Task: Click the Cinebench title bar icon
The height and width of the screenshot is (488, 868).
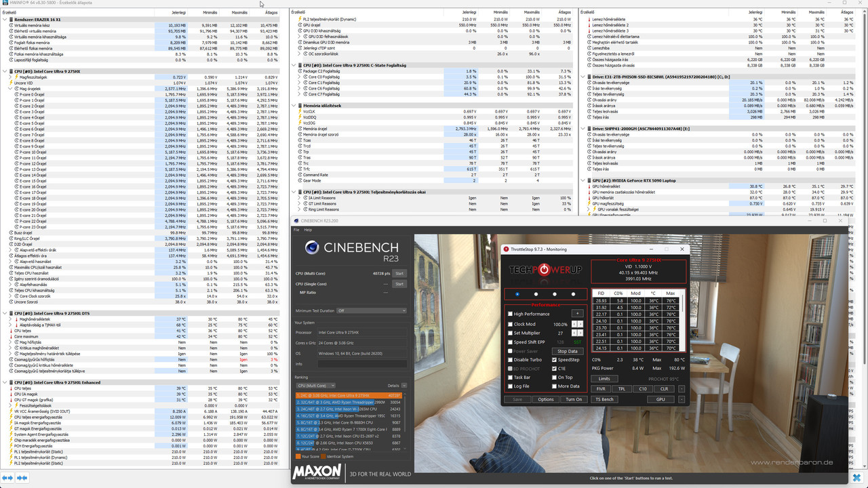Action: pyautogui.click(x=296, y=220)
